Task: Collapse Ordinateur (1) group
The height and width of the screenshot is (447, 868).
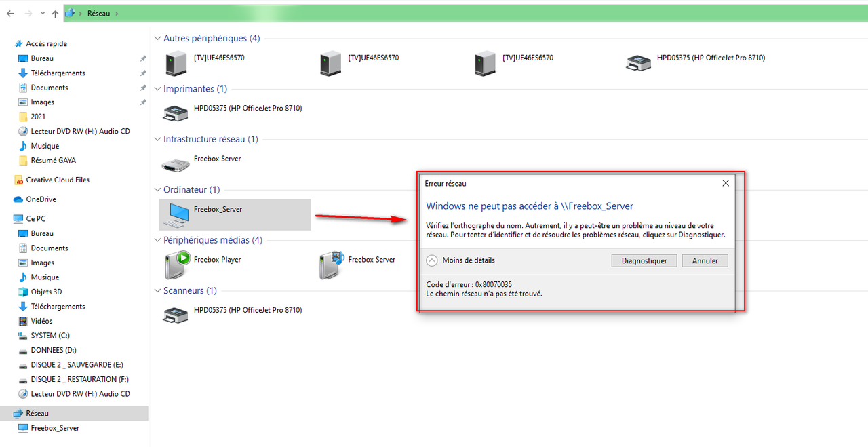Action: 158,190
